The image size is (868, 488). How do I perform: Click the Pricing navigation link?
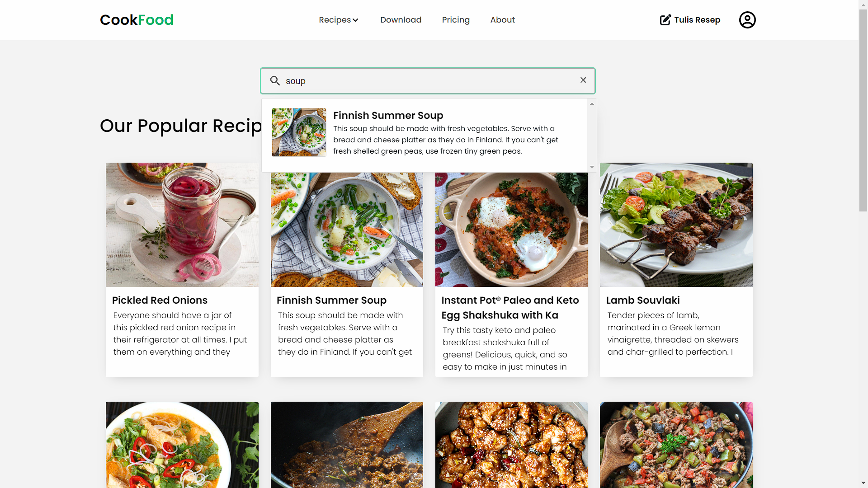tap(455, 20)
